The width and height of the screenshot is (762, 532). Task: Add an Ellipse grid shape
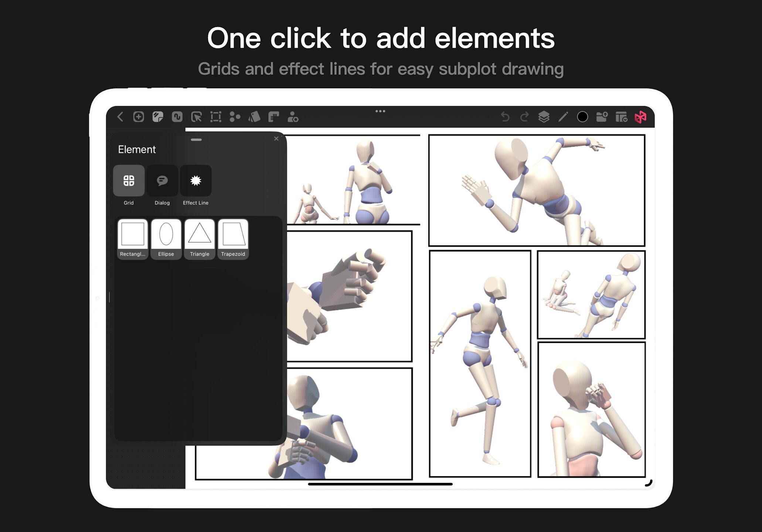[x=166, y=239]
